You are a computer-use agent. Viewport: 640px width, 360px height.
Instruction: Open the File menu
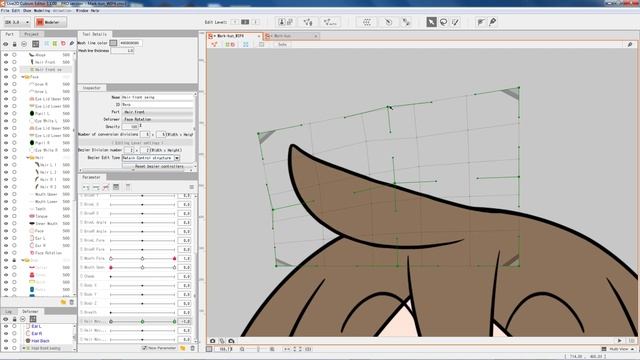(x=5, y=11)
